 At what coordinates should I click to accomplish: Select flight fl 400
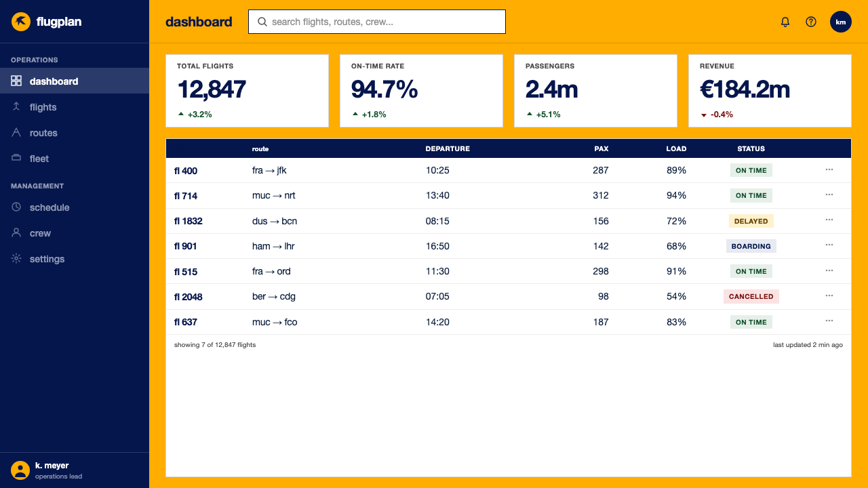click(186, 171)
